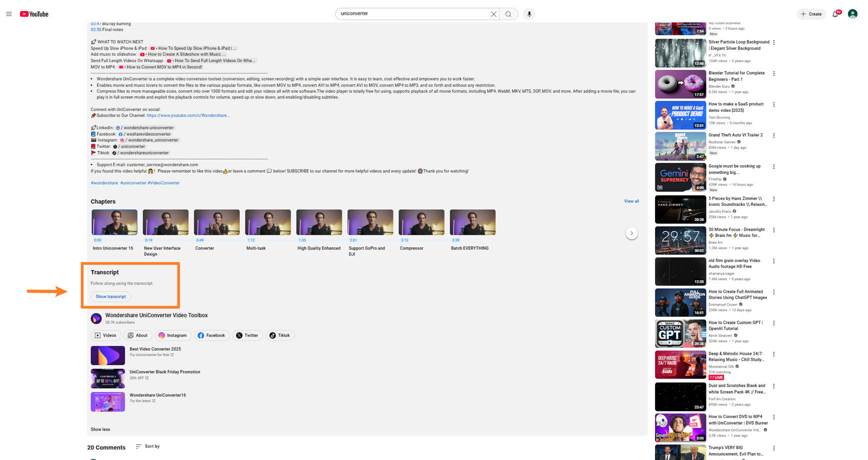View all chapters
868x460 pixels.
631,201
